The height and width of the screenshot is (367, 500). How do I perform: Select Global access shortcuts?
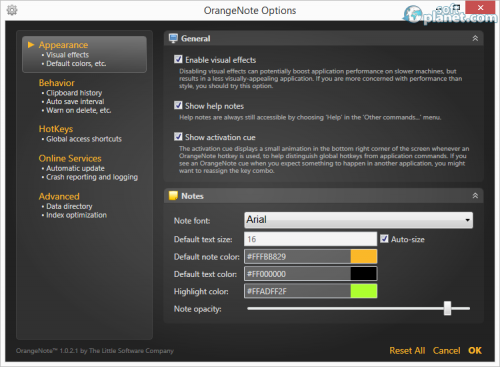pos(84,139)
